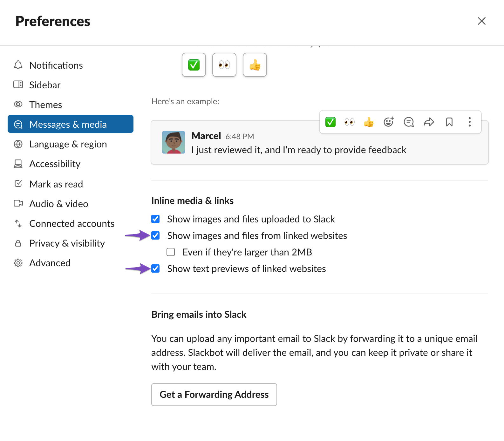The height and width of the screenshot is (441, 504).
Task: Click the Accessibility laptop icon
Action: click(x=18, y=164)
